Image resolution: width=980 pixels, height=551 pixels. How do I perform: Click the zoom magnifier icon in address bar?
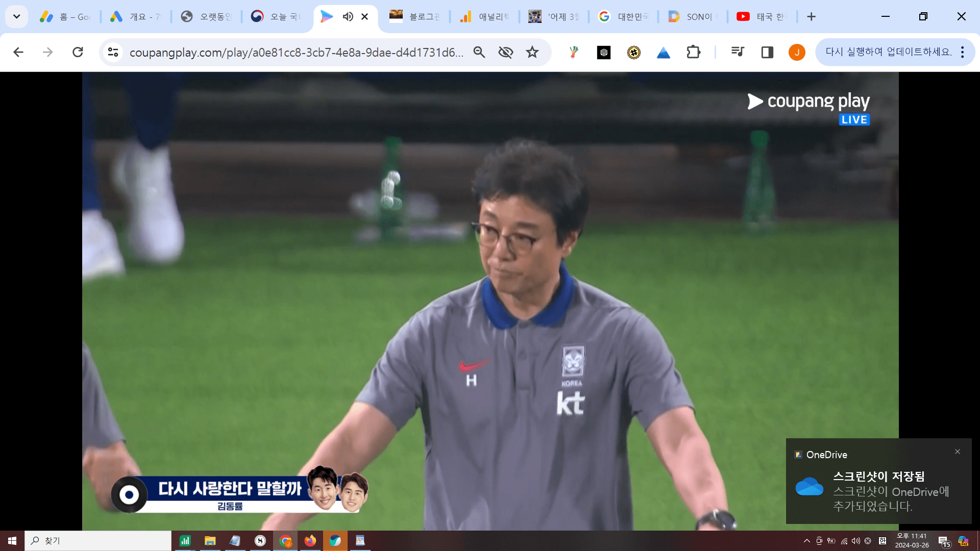[x=479, y=52]
